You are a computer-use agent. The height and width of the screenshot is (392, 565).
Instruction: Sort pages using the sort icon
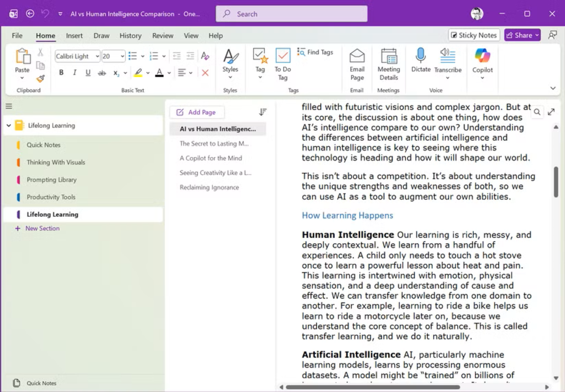[263, 112]
